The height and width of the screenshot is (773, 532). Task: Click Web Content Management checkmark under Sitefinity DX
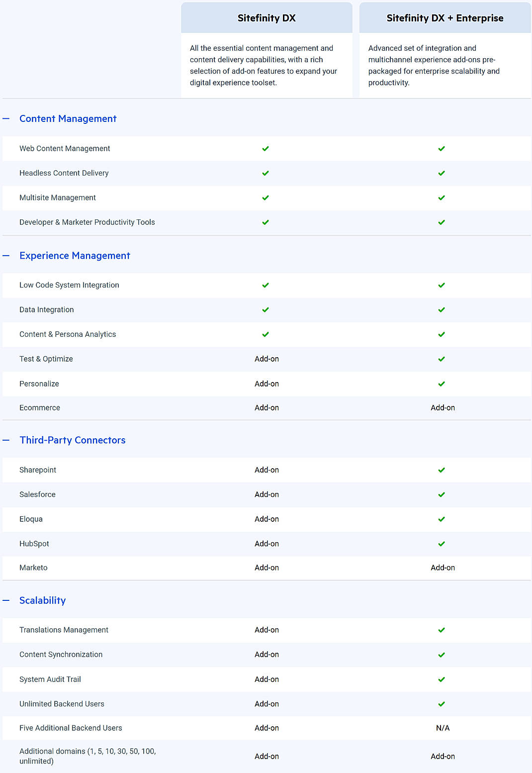(x=266, y=149)
